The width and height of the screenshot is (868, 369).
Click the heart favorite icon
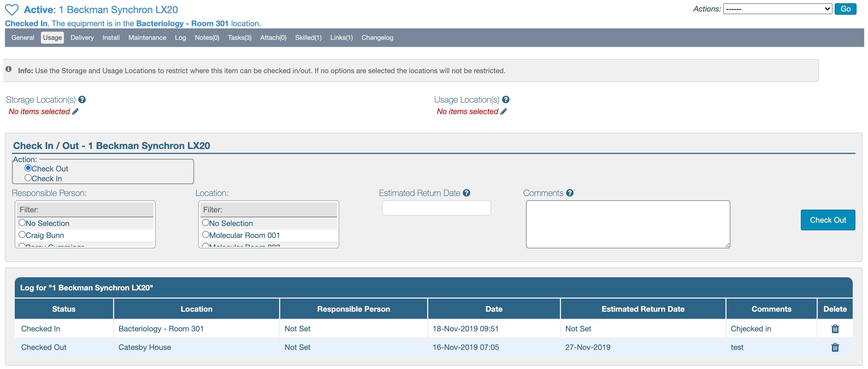click(12, 10)
